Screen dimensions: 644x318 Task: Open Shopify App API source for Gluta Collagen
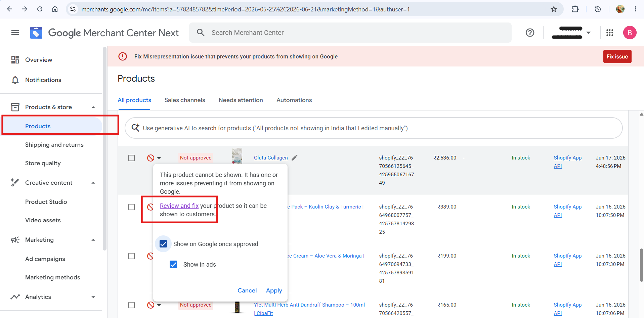point(567,162)
